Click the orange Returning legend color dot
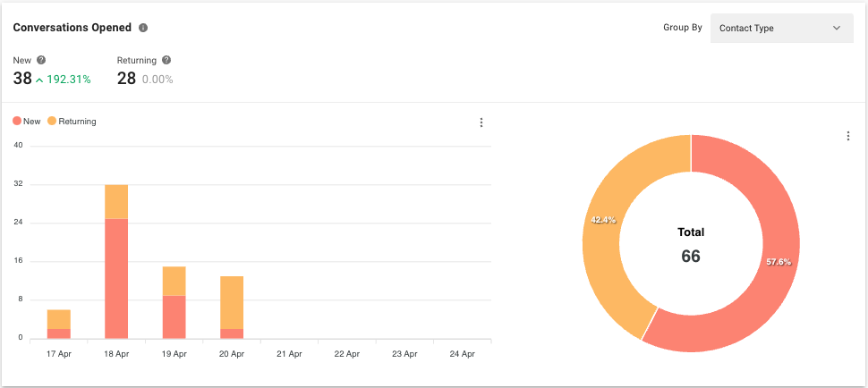 point(52,122)
